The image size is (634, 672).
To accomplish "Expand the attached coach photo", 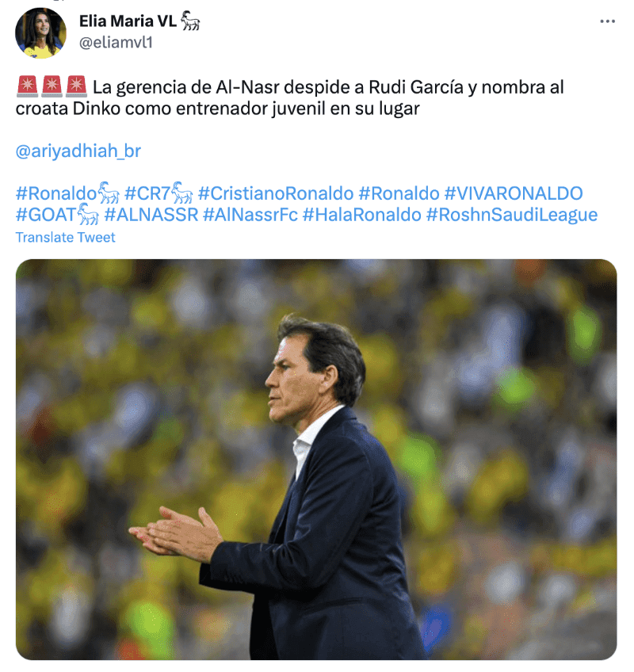I will point(316,460).
